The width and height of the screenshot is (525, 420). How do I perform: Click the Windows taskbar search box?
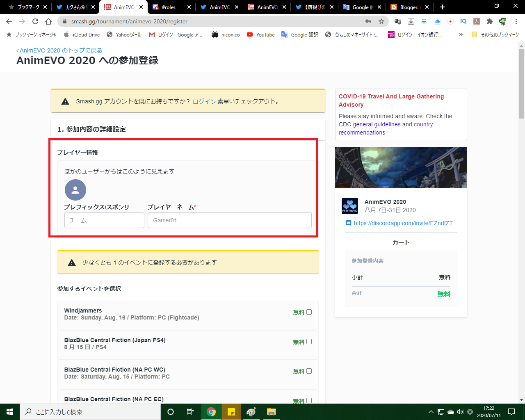90,412
